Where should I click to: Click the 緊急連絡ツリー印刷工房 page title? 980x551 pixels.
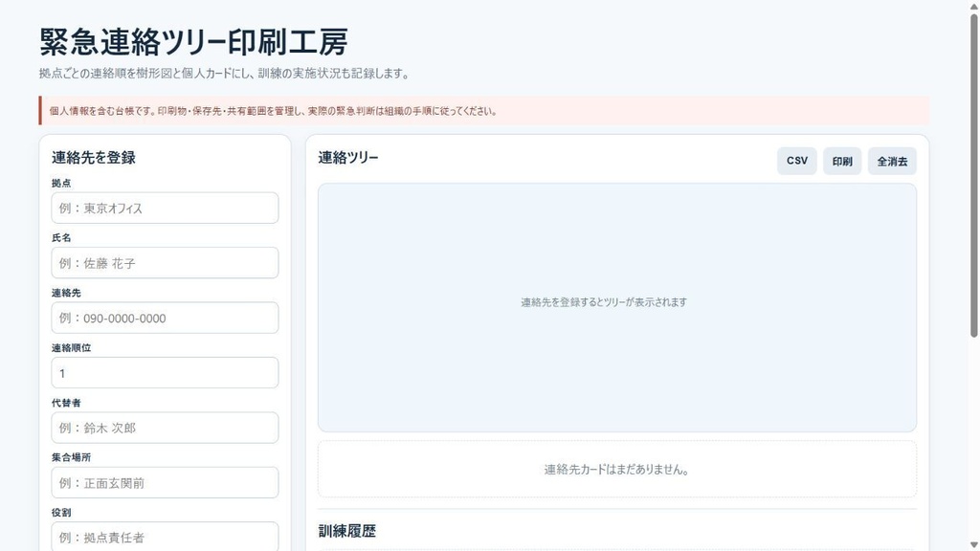(193, 42)
